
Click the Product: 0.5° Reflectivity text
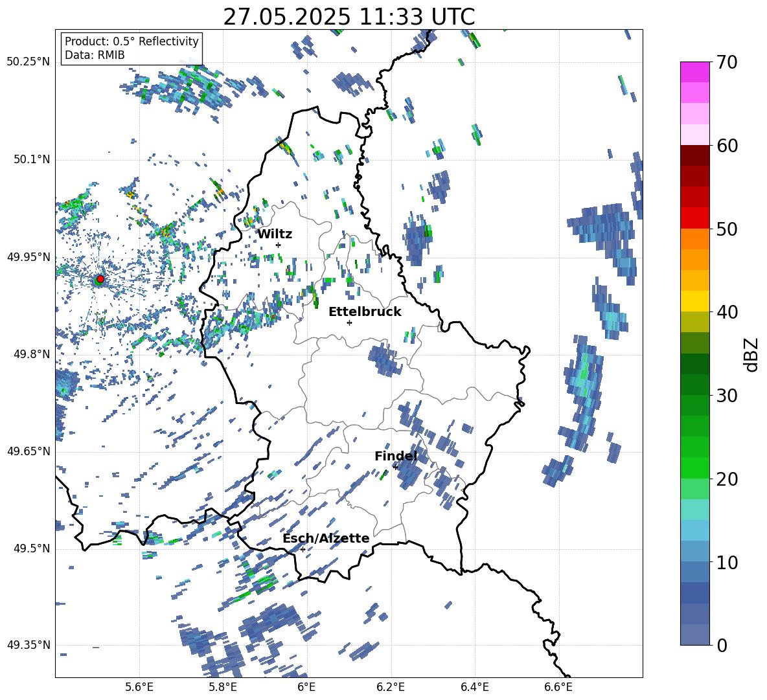pyautogui.click(x=132, y=41)
